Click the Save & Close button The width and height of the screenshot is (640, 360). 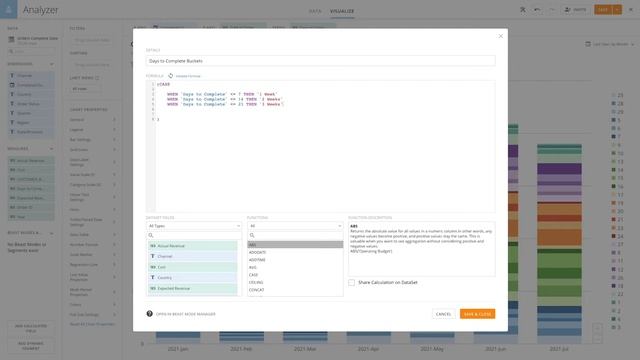tap(477, 314)
